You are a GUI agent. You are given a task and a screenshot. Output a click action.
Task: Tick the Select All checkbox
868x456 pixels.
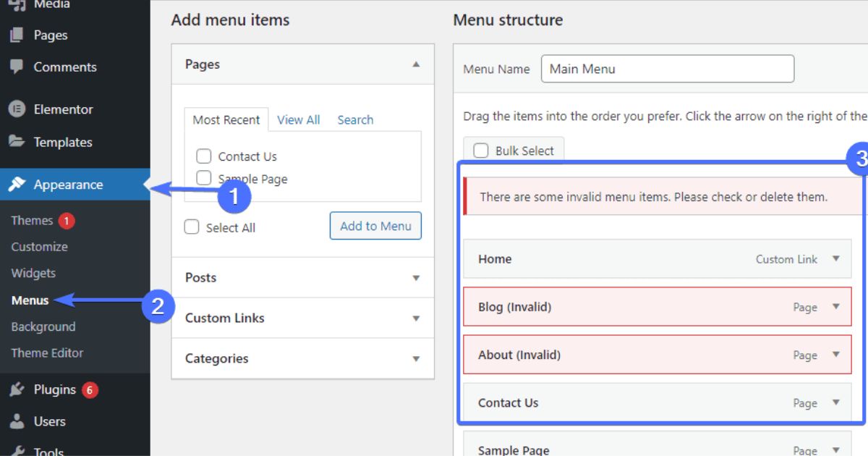click(x=192, y=227)
